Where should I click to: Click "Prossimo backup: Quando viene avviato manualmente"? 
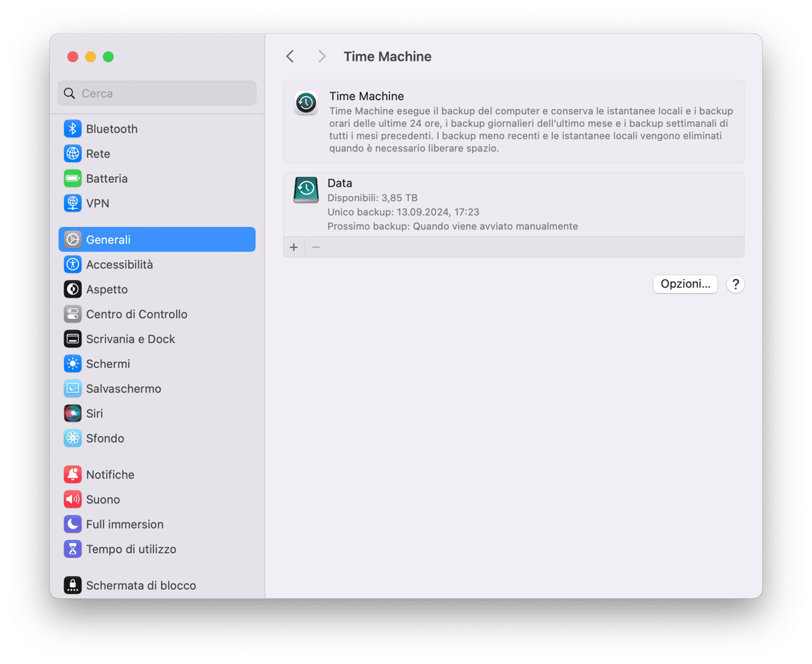453,226
